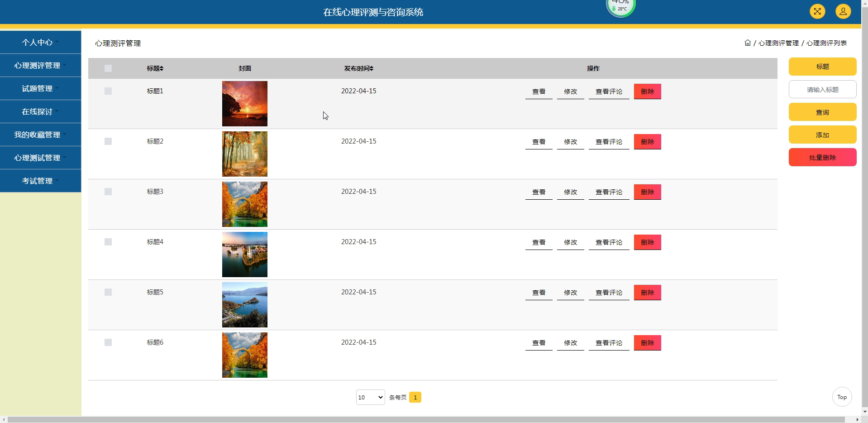
Task: Sort by the 标题 column sort arrows
Action: click(x=162, y=68)
